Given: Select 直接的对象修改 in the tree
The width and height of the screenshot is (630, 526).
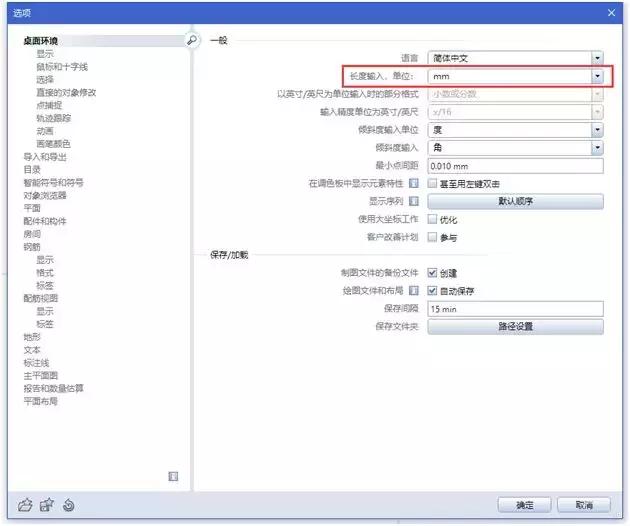Looking at the screenshot, I should (x=66, y=92).
